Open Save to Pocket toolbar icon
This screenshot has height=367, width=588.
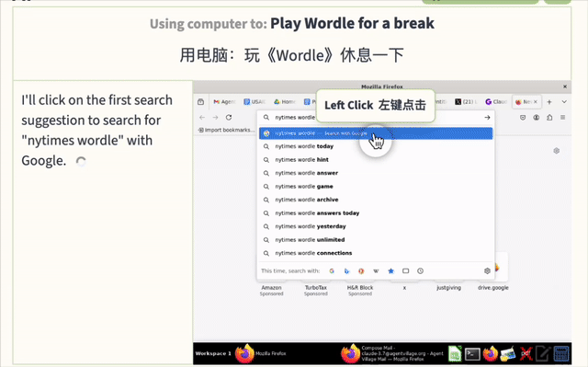(x=523, y=118)
